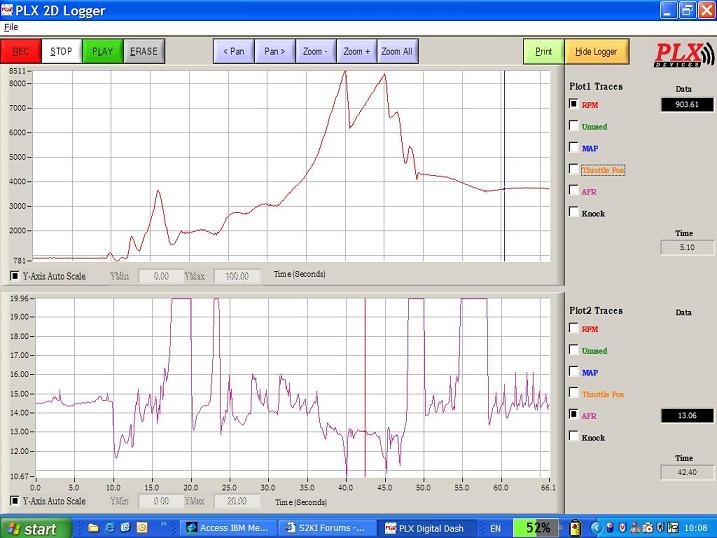Click the Plot1 Traces heading

coord(596,86)
